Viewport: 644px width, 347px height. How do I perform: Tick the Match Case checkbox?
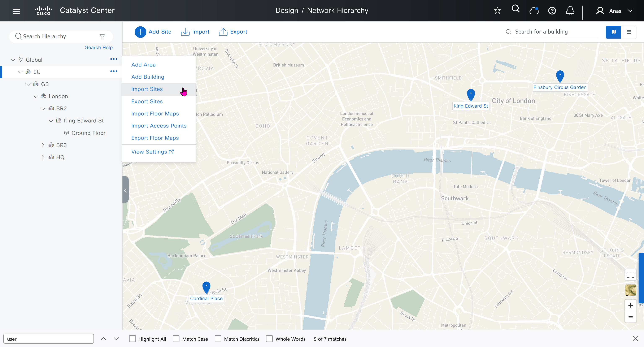click(x=176, y=339)
